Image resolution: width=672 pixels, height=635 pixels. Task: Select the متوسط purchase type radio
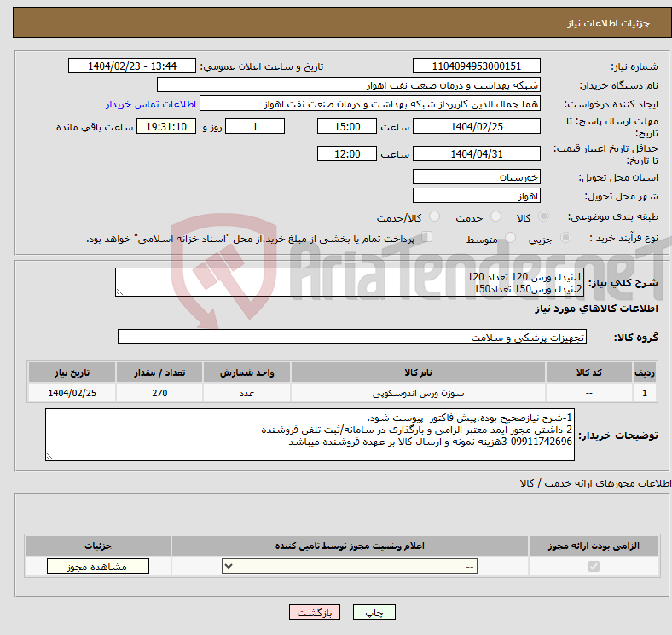pos(510,237)
